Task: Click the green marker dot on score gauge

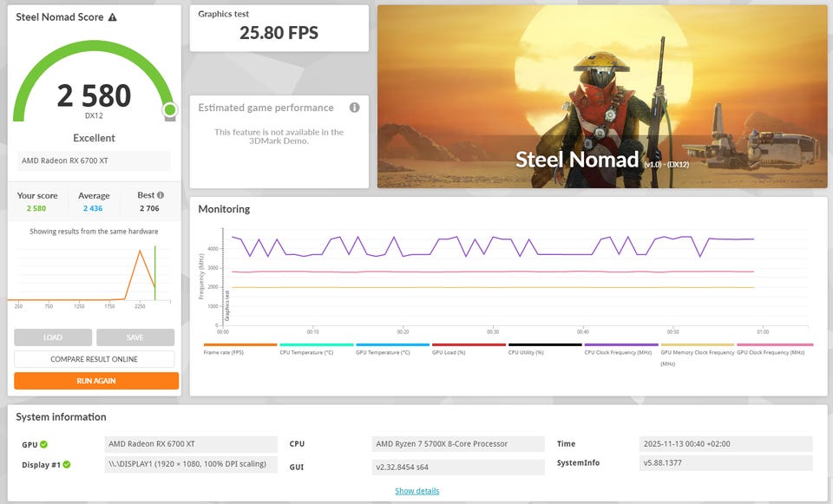Action: (x=170, y=109)
